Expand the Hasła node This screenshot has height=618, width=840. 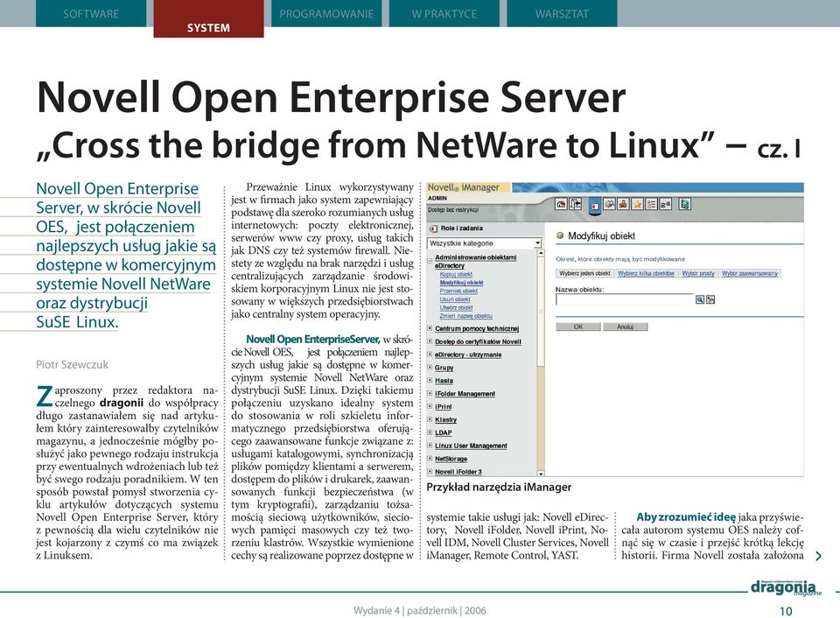point(430,381)
